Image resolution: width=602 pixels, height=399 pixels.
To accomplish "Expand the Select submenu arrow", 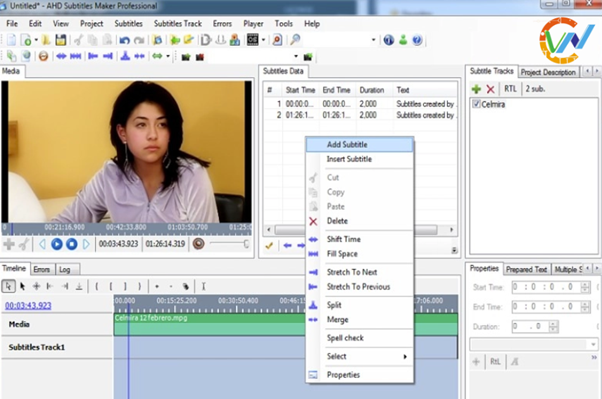I will (405, 357).
